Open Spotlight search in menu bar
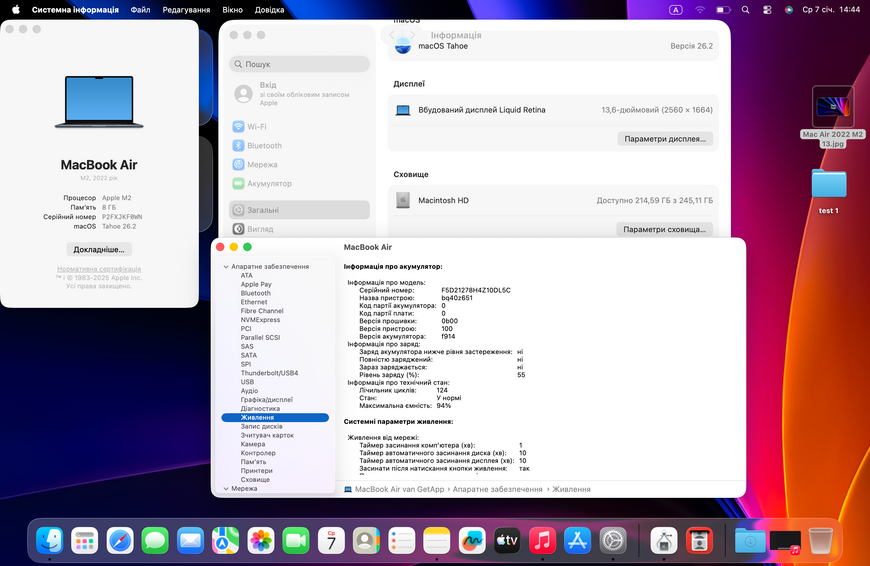This screenshot has width=870, height=566. click(x=746, y=9)
